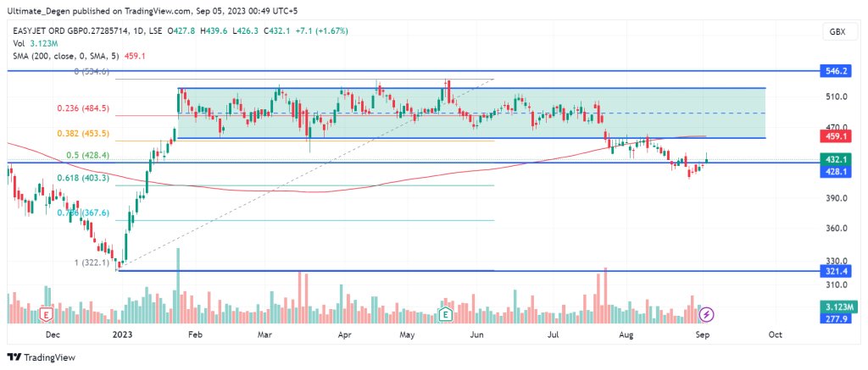The height and width of the screenshot is (370, 868).
Task: Click the 3.123M volume axis label
Action: (x=839, y=307)
